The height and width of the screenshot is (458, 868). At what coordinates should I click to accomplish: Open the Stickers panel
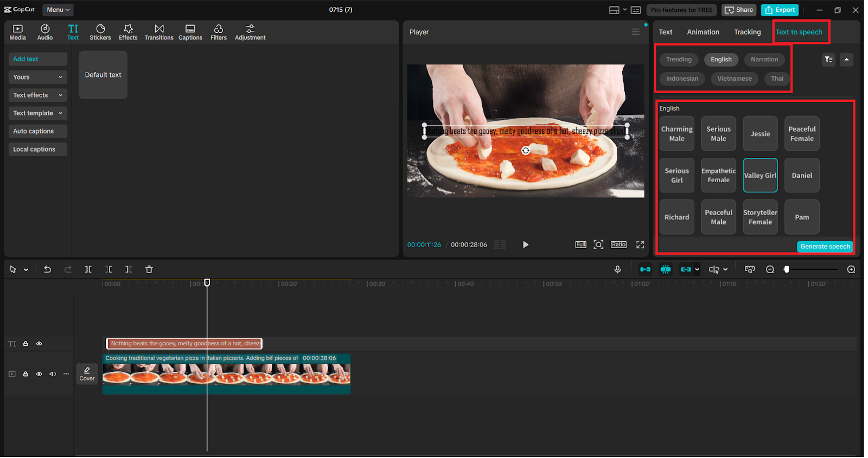[100, 32]
